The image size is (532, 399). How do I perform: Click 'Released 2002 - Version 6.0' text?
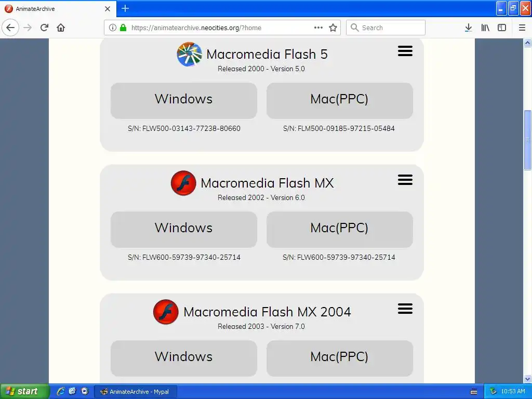pos(261,197)
